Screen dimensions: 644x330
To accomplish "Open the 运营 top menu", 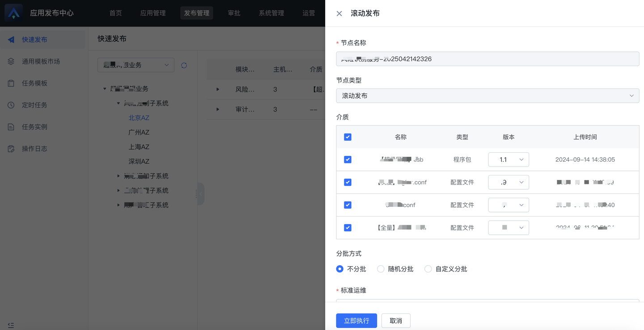I will pos(309,13).
